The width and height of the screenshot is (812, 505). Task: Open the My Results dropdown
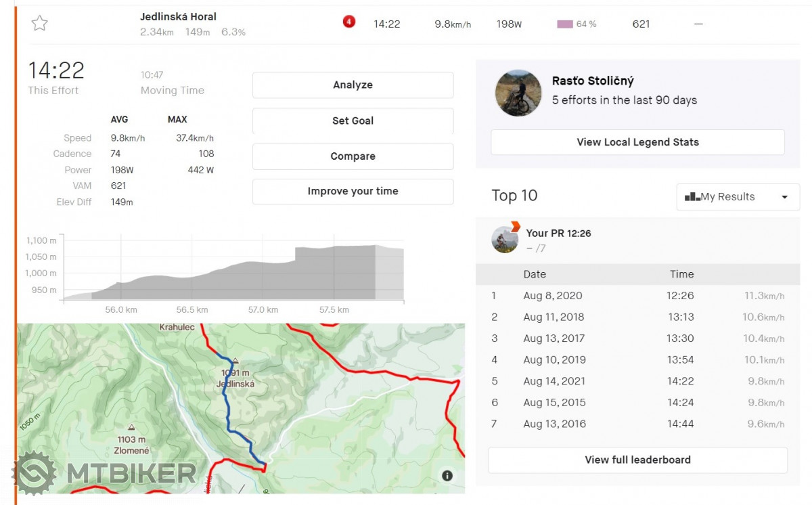[737, 197]
